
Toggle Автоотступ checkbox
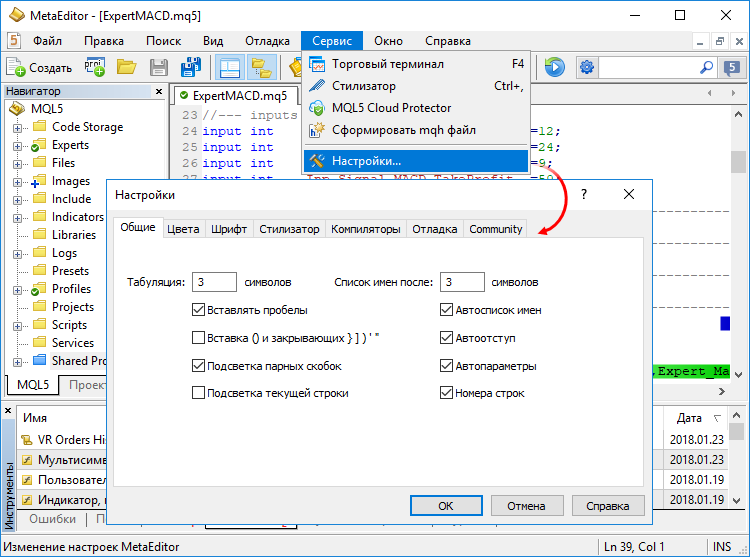pyautogui.click(x=446, y=338)
